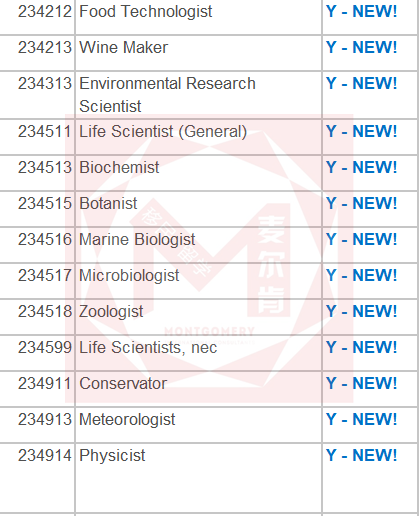Click the Montgomery watermark logo
The width and height of the screenshot is (419, 516).
coord(209,258)
